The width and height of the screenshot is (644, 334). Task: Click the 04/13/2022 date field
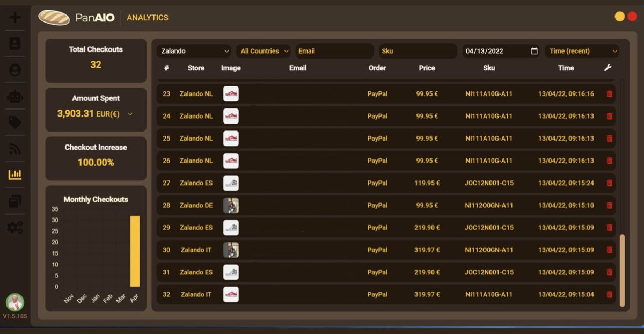pos(501,51)
